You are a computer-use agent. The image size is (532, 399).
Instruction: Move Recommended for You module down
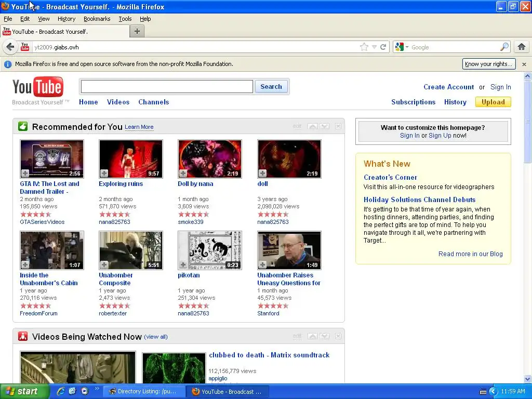tap(325, 126)
